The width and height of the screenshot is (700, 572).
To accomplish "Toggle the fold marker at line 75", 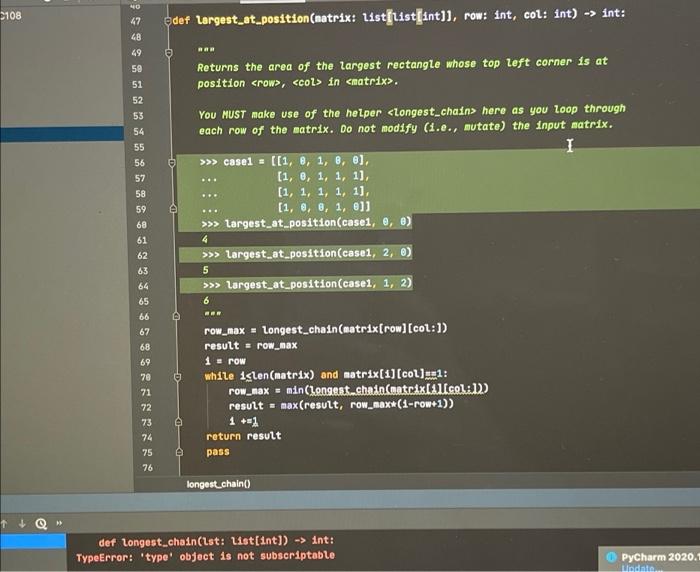I will coord(179,452).
